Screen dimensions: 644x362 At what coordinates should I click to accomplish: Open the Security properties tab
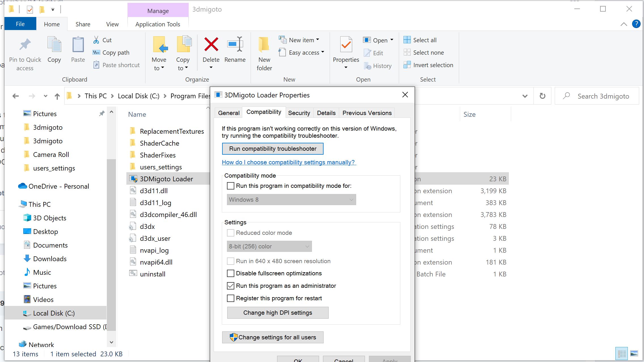(x=299, y=113)
